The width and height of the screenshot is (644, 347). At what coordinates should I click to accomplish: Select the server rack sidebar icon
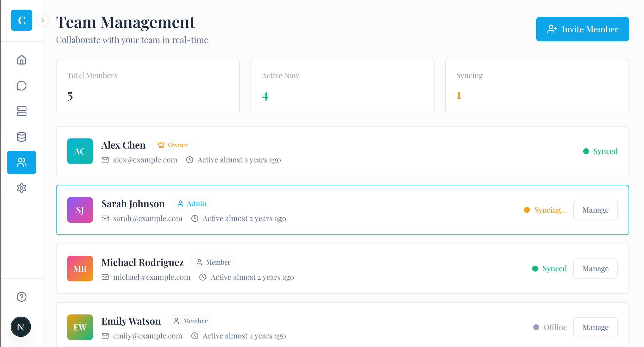point(22,111)
